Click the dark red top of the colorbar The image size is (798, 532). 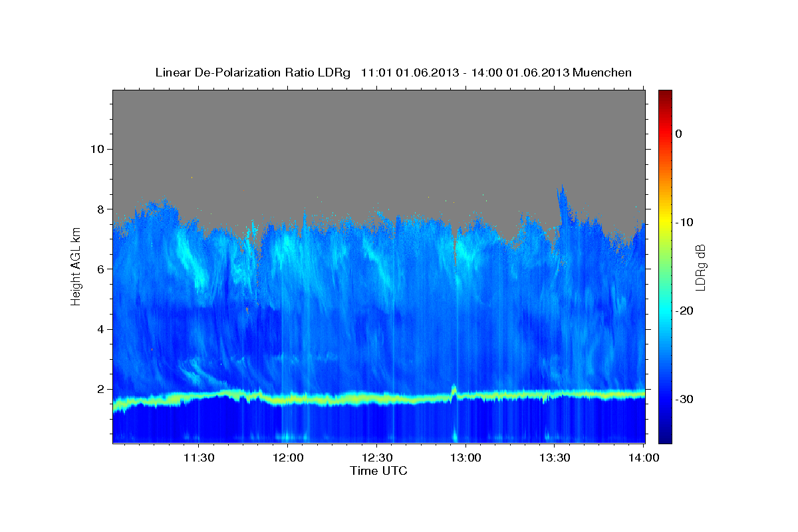(x=665, y=94)
